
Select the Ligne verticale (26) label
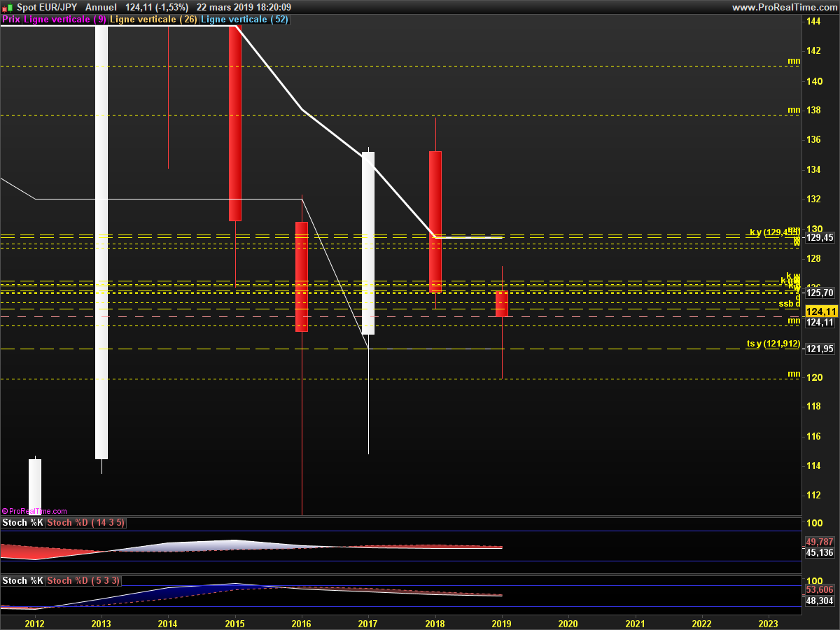click(x=153, y=20)
